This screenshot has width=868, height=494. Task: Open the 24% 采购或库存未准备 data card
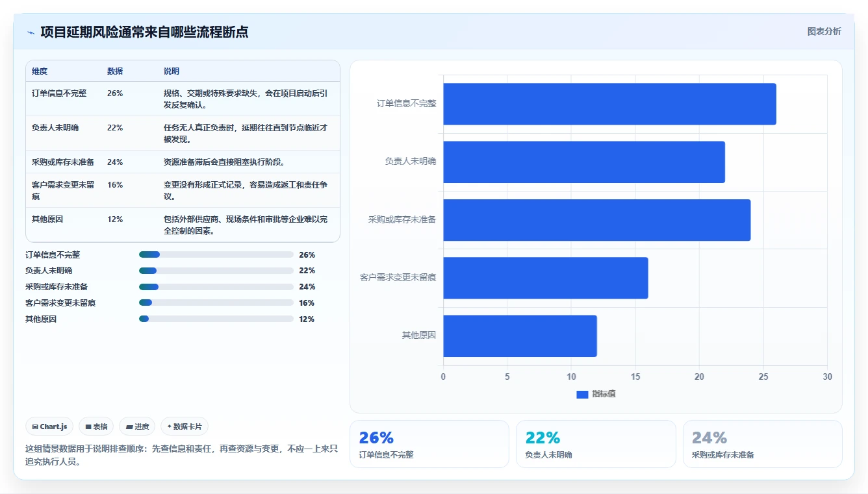coord(762,444)
